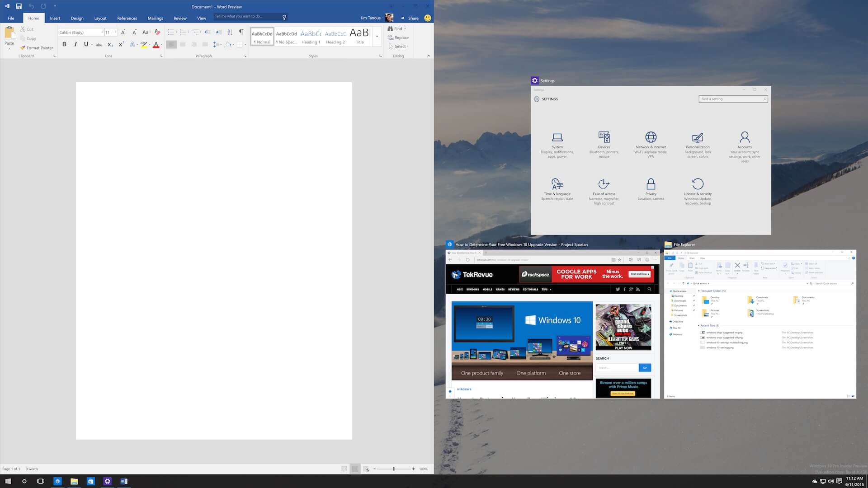The image size is (868, 488).
Task: Click the Show/Hide paragraph marks icon
Action: click(241, 32)
